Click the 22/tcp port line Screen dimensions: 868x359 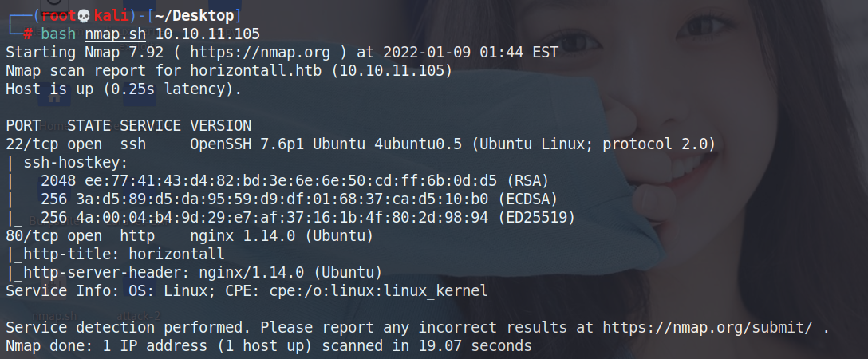pyautogui.click(x=361, y=144)
